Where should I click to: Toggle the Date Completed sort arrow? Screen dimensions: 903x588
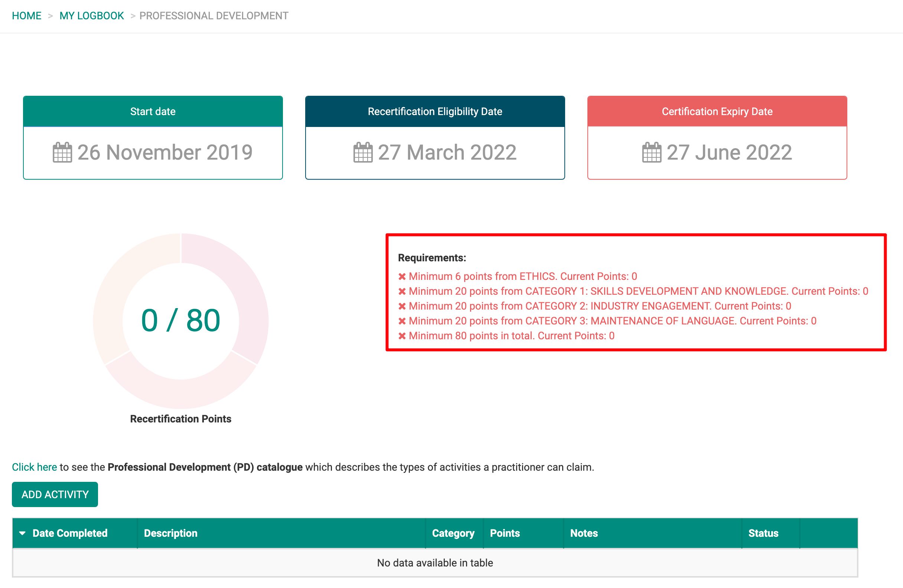[x=22, y=533]
